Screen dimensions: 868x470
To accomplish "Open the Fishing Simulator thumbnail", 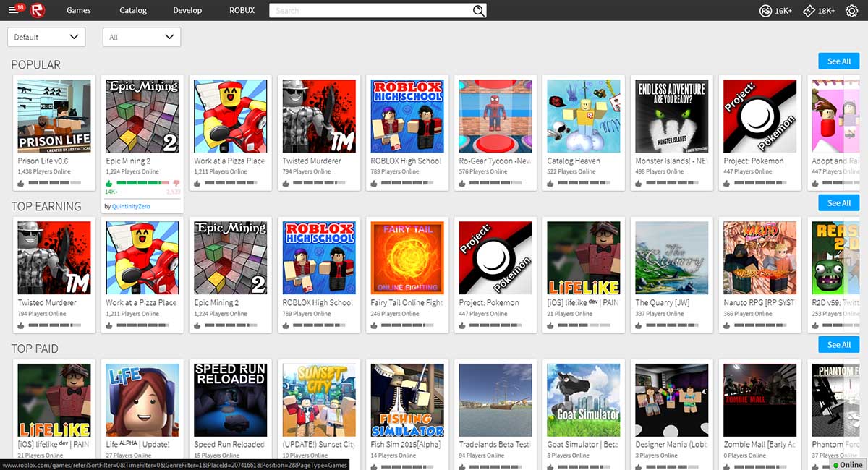I will (x=407, y=399).
